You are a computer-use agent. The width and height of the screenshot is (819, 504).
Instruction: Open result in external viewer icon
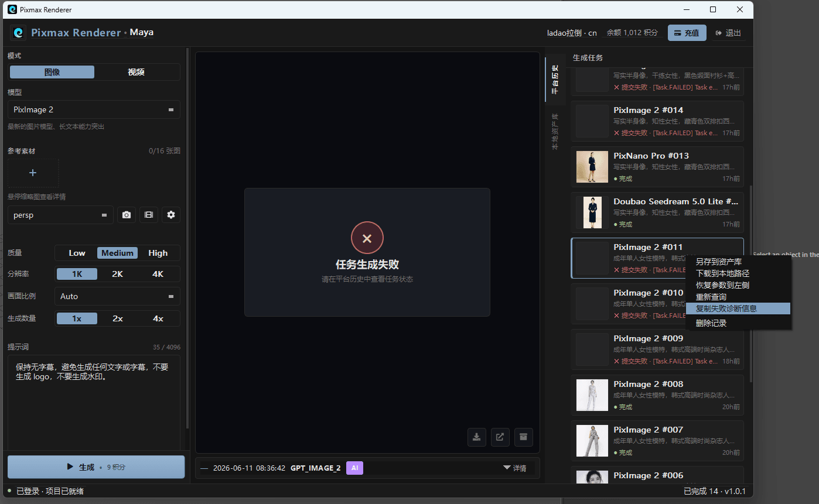pyautogui.click(x=500, y=437)
